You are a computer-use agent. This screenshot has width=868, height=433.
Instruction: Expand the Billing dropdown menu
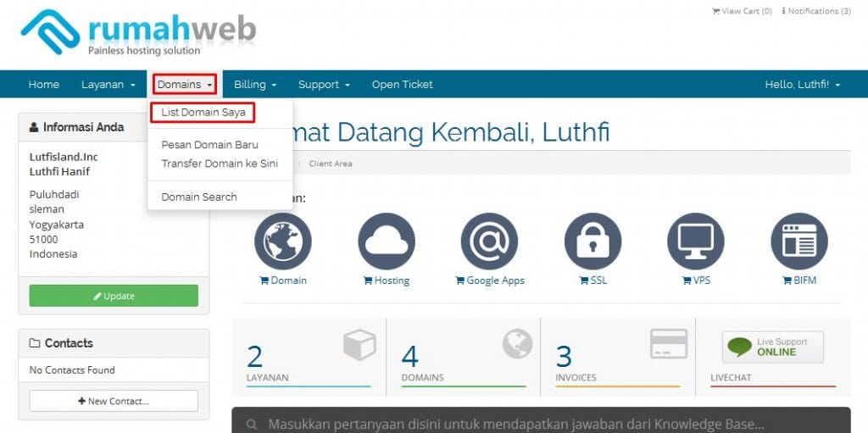[x=255, y=85]
